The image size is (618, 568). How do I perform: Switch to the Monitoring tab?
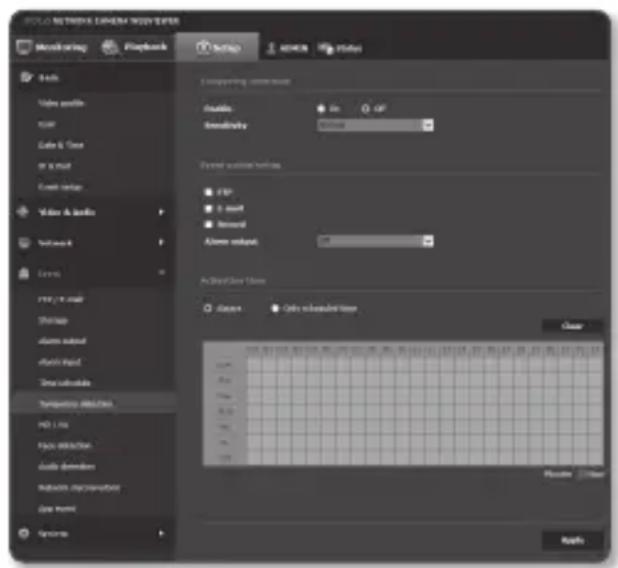52,47
